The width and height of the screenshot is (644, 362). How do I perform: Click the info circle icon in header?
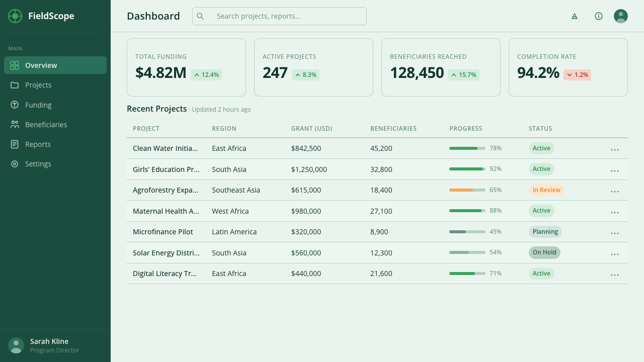599,16
